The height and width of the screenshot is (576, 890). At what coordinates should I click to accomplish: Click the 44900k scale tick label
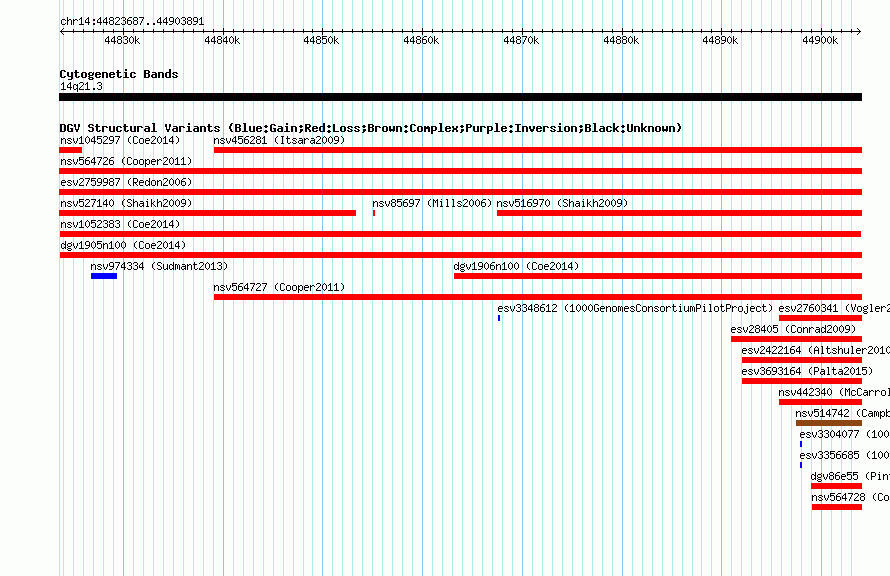820,40
